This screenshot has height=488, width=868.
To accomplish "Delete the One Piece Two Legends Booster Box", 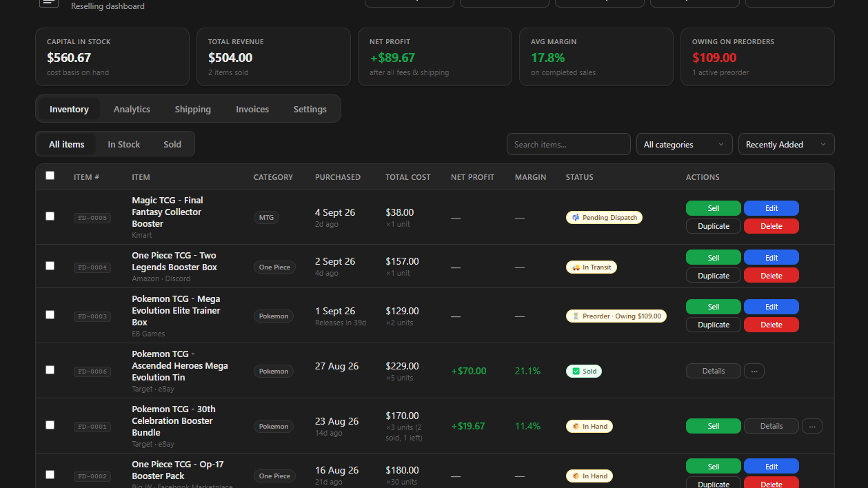I will pyautogui.click(x=771, y=275).
